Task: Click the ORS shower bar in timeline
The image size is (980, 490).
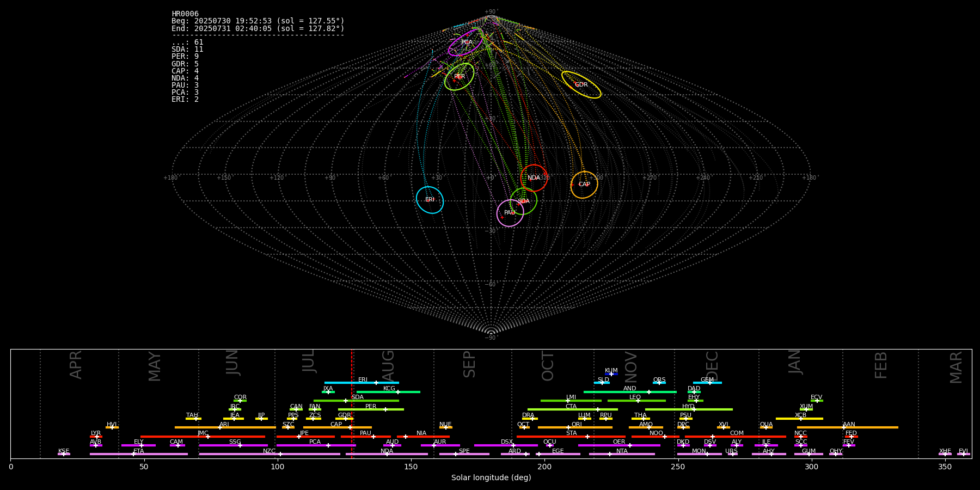Action: [x=659, y=383]
